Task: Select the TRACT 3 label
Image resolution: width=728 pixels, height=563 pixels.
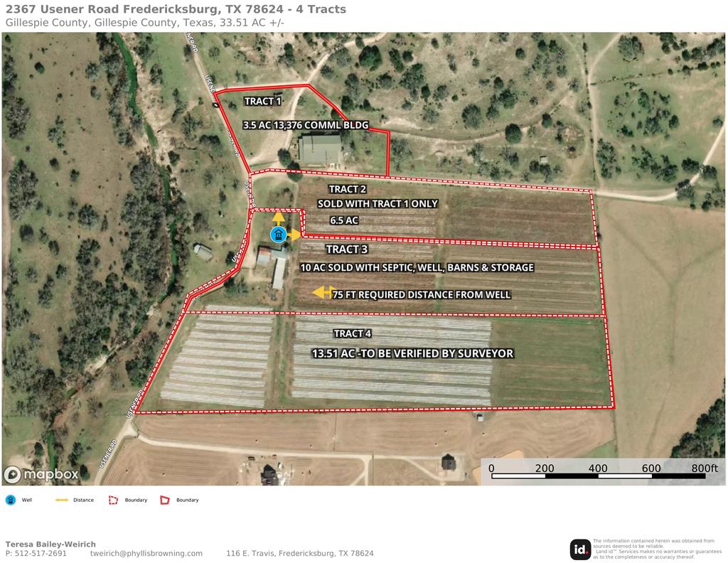Action: [x=347, y=250]
